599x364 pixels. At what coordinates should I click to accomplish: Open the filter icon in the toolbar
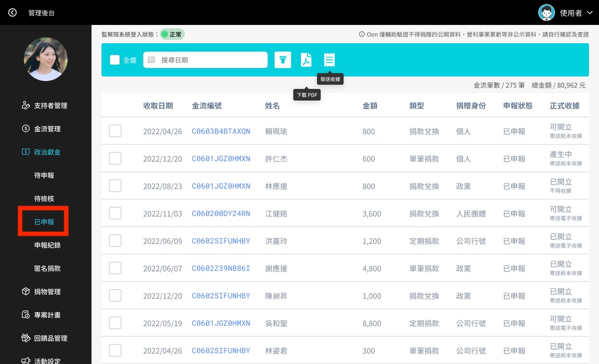[x=283, y=61]
